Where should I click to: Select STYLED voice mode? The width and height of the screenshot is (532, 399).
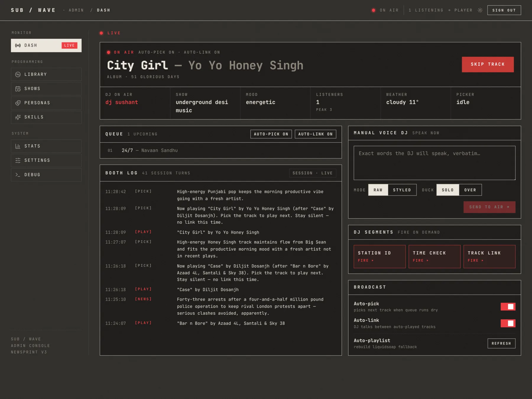pyautogui.click(x=402, y=190)
